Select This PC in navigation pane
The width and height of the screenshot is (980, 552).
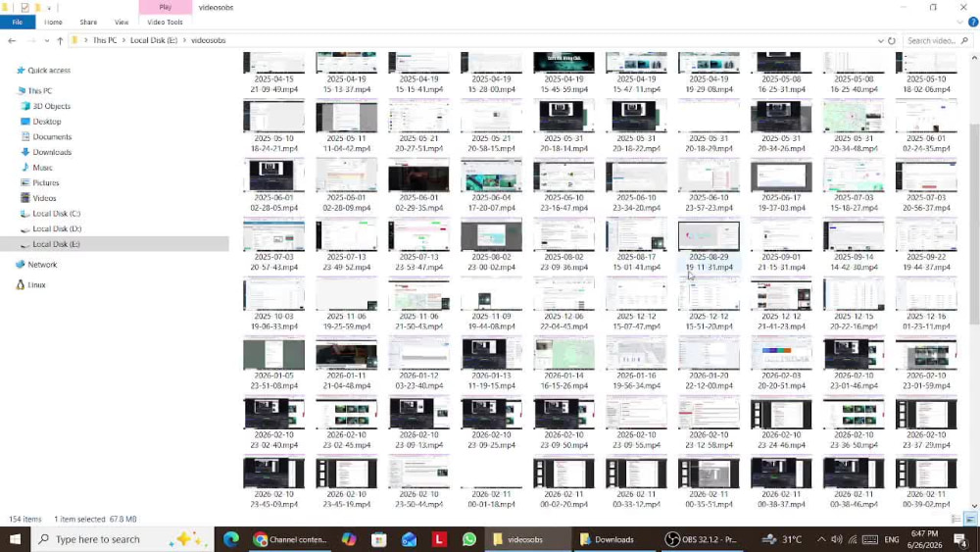[40, 90]
